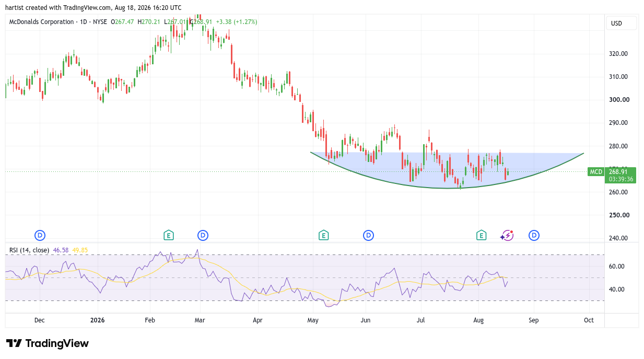Click the +3.38 (+1.27%) change value
Image resolution: width=644 pixels, height=359 pixels.
click(x=236, y=22)
